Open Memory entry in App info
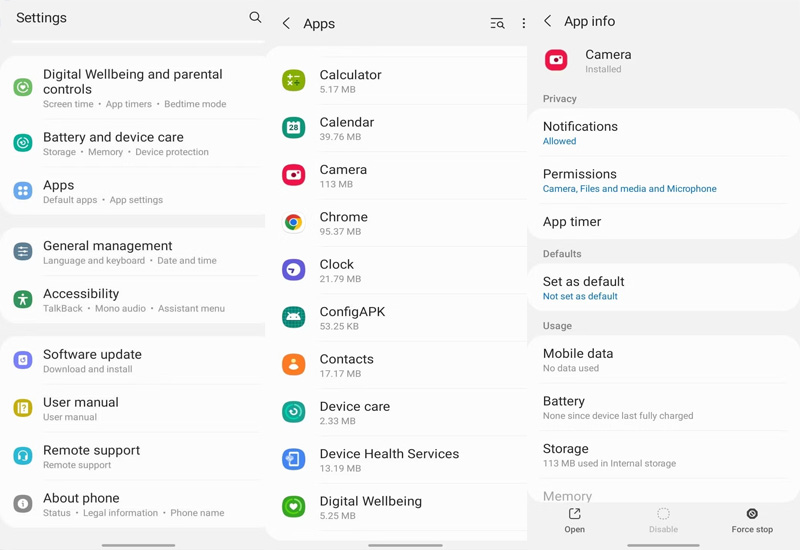The height and width of the screenshot is (550, 800). (663, 493)
